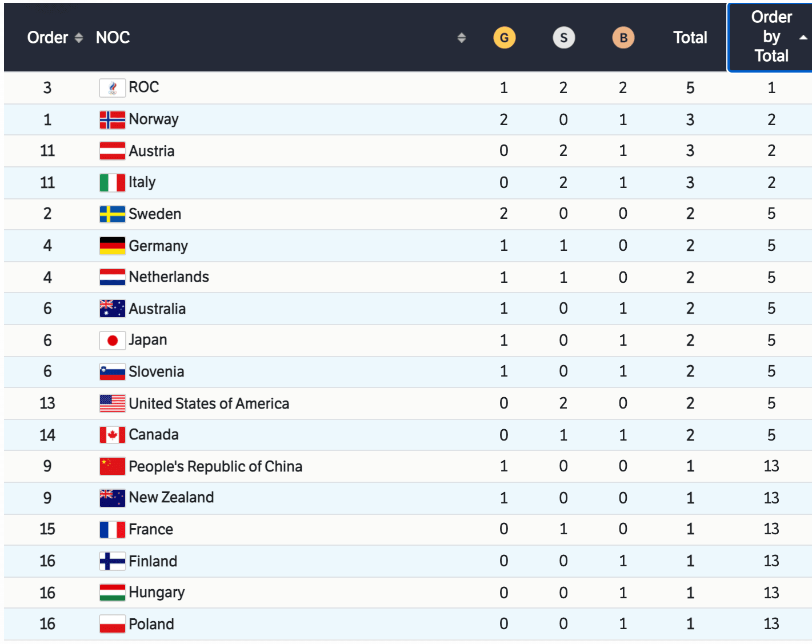Click the silver medal S icon
The height and width of the screenshot is (644, 812).
pyautogui.click(x=563, y=38)
